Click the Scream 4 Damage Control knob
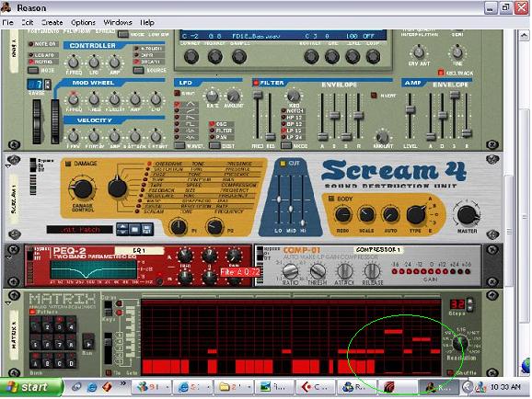The width and height of the screenshot is (532, 399). [x=82, y=188]
